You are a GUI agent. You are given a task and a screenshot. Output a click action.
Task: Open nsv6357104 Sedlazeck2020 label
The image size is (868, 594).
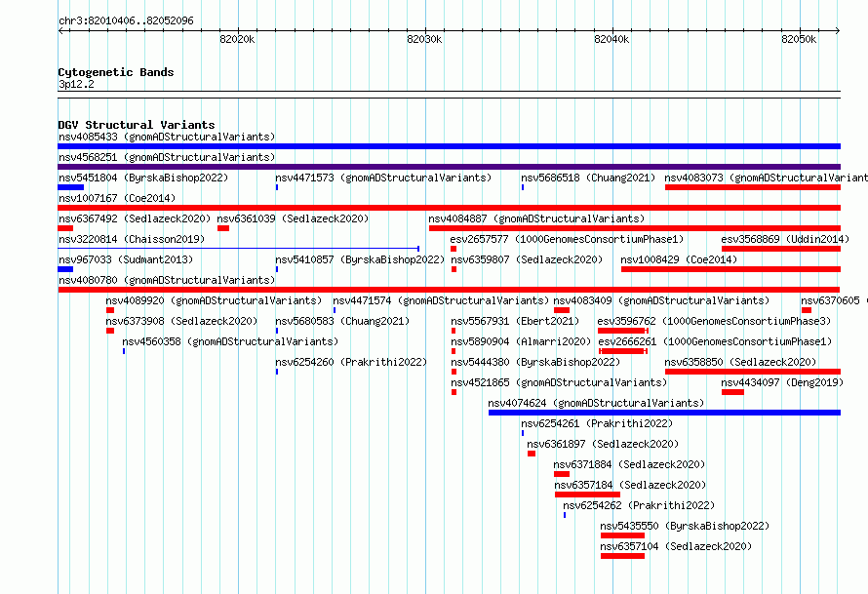point(676,546)
